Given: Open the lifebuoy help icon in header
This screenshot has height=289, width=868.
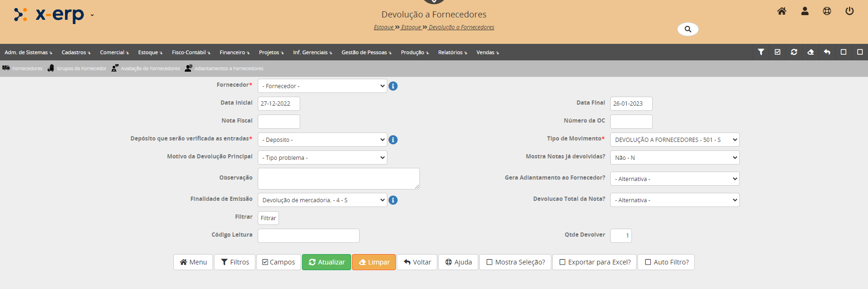Looking at the screenshot, I should (x=827, y=11).
